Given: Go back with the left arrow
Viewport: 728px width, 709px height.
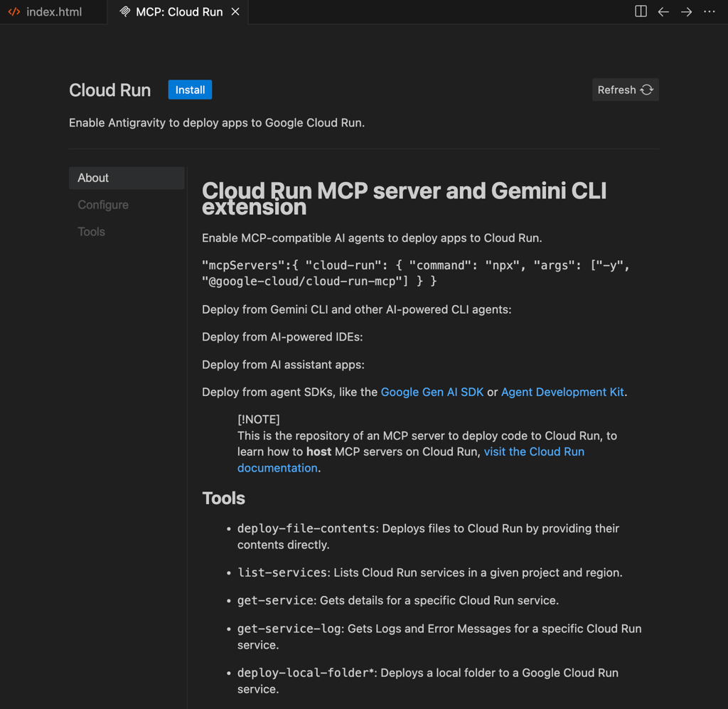Looking at the screenshot, I should click(x=663, y=11).
